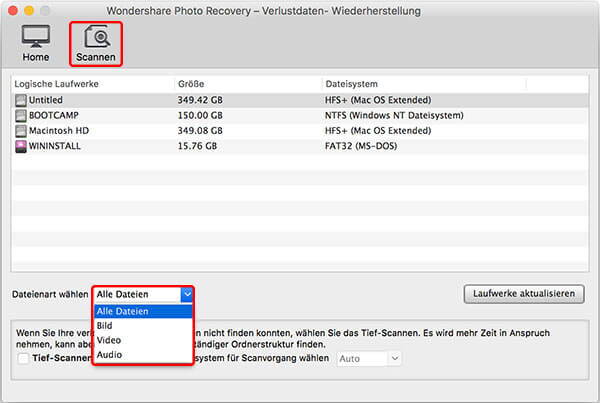This screenshot has width=600, height=403.
Task: Collapse the Alle Dateien file type dropdown
Action: click(x=187, y=294)
